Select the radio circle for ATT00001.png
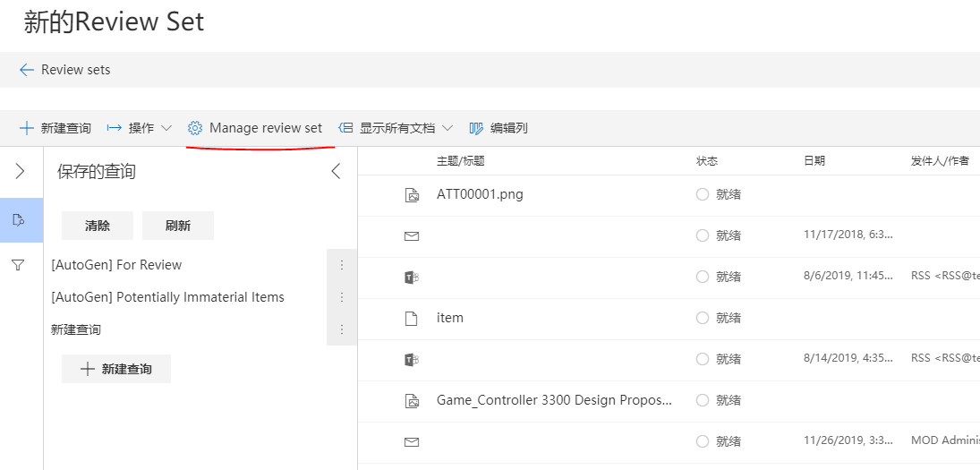This screenshot has width=980, height=470. (703, 194)
